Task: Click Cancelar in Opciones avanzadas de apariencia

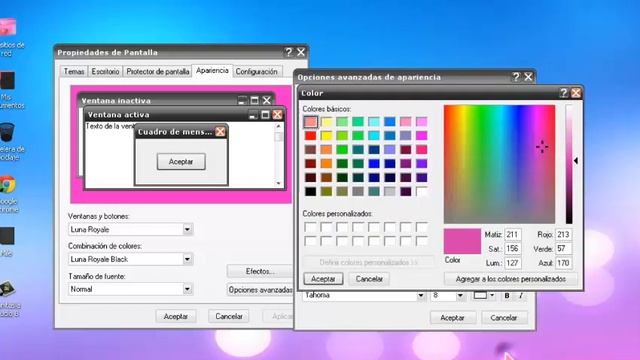Action: [x=504, y=318]
